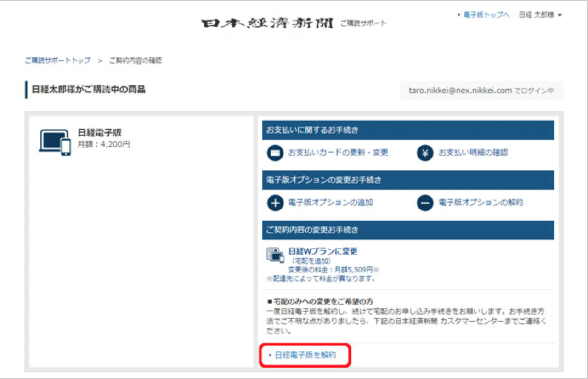Click the Nikkei W Plan device icon
Screen dimensions: 588x379
click(x=276, y=255)
